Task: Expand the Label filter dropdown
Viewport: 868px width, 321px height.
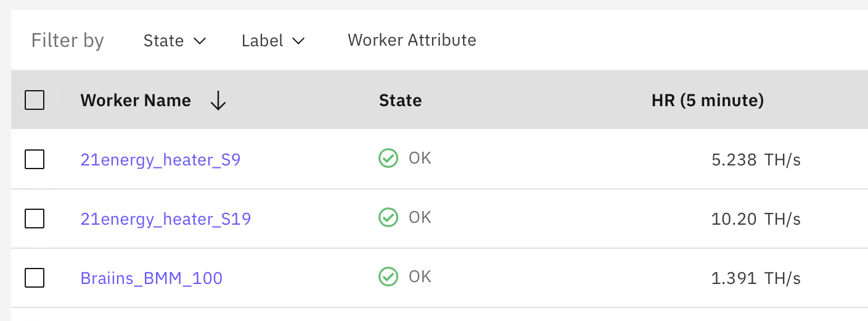Action: (x=273, y=41)
